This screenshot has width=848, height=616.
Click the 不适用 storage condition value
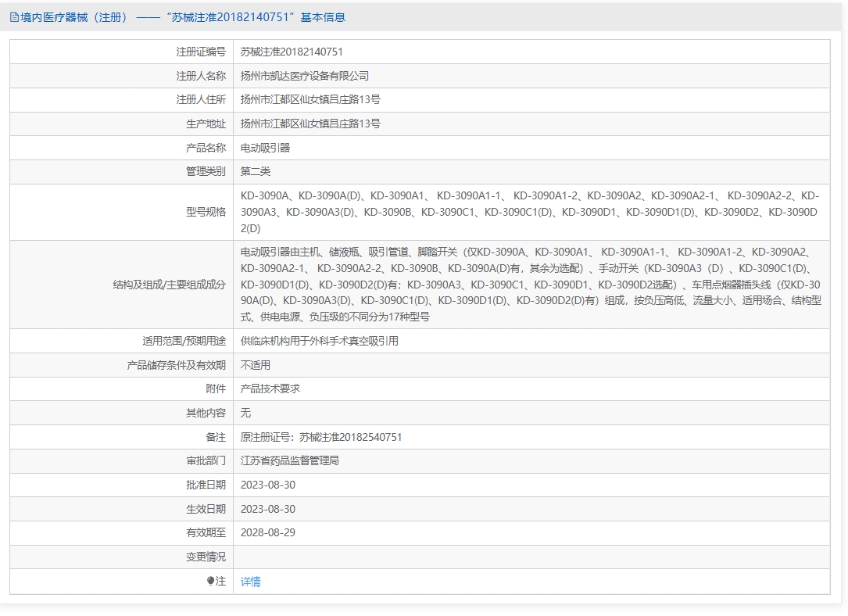[256, 365]
